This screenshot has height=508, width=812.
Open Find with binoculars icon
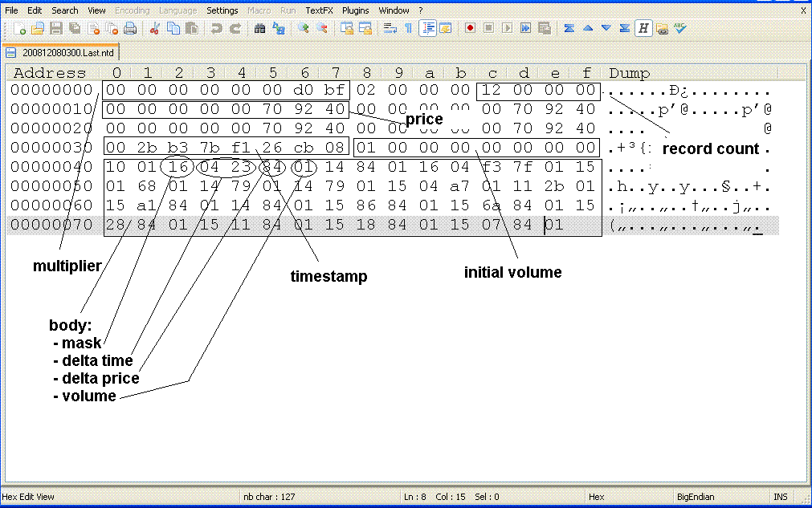pos(259,28)
